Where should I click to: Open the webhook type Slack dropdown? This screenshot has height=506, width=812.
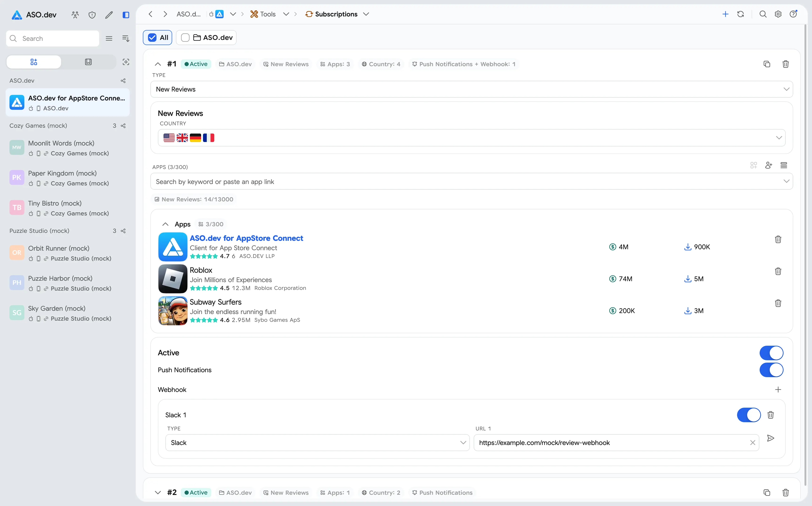(317, 443)
